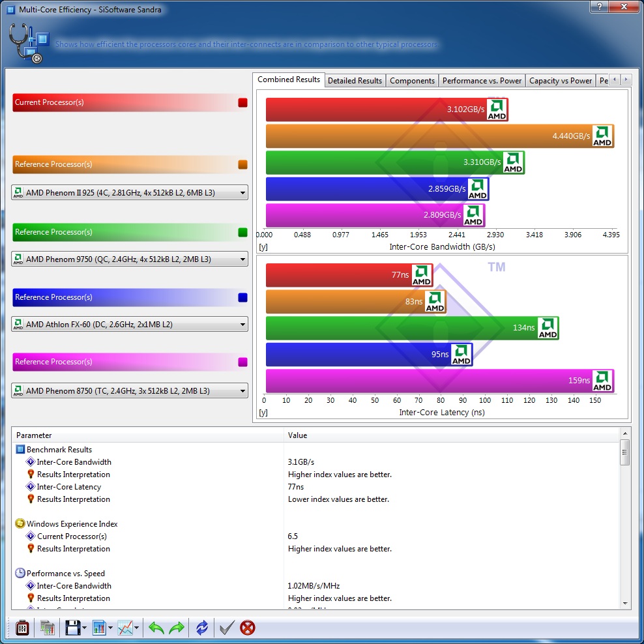Close the Multi-Core Efficiency window
This screenshot has height=644, width=644.
(x=623, y=7)
